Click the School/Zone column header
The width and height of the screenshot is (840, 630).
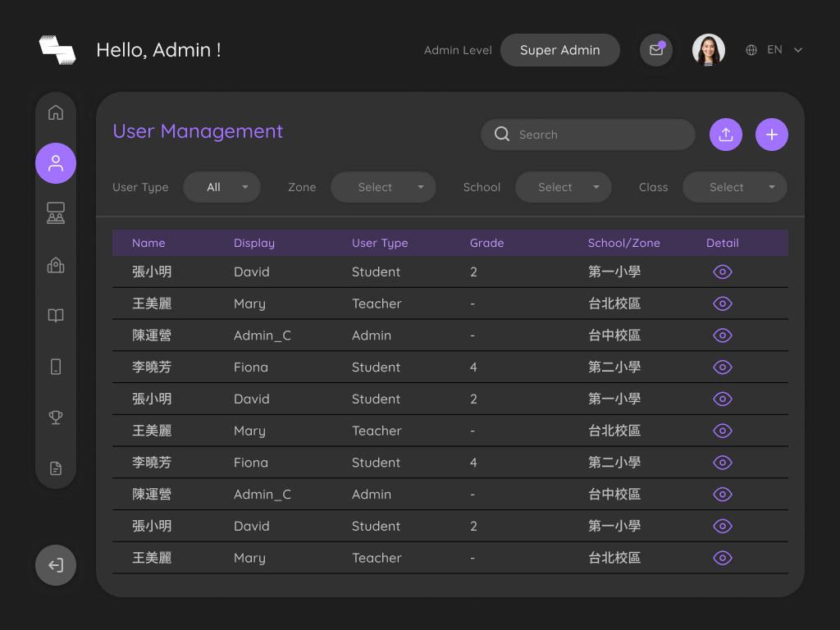pyautogui.click(x=623, y=243)
